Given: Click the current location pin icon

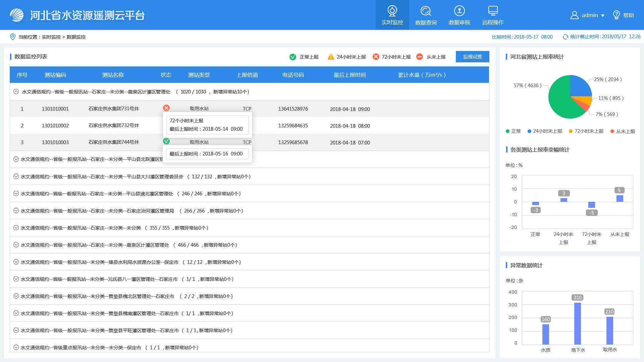Looking at the screenshot, I should pyautogui.click(x=12, y=37).
